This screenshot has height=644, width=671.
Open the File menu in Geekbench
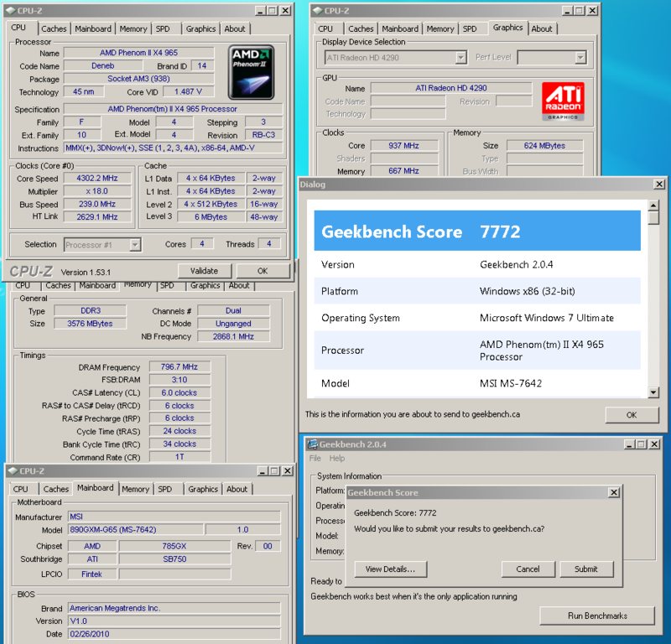315,459
